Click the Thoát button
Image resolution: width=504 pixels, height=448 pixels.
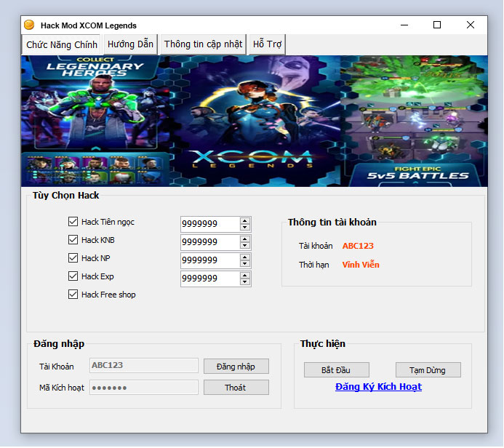[236, 388]
